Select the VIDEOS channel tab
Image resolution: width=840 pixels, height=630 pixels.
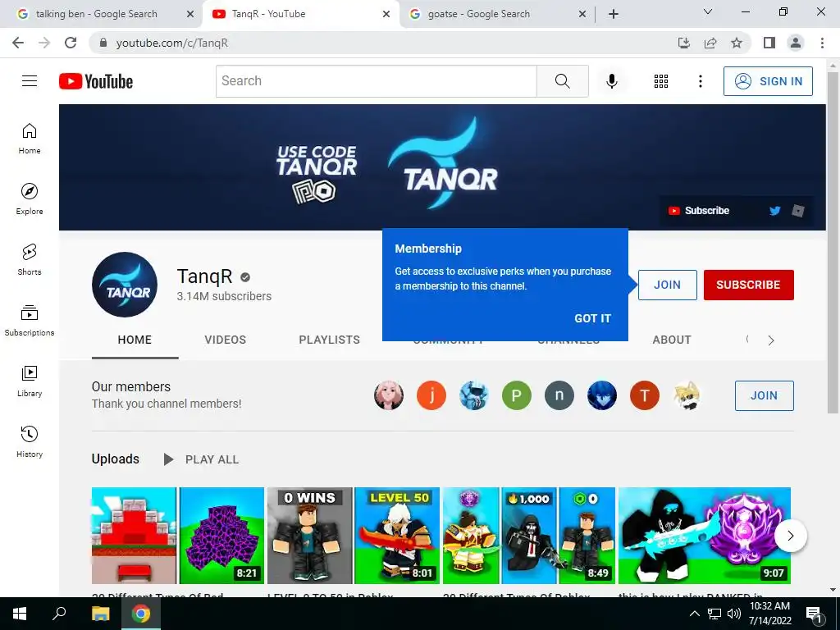[225, 340]
